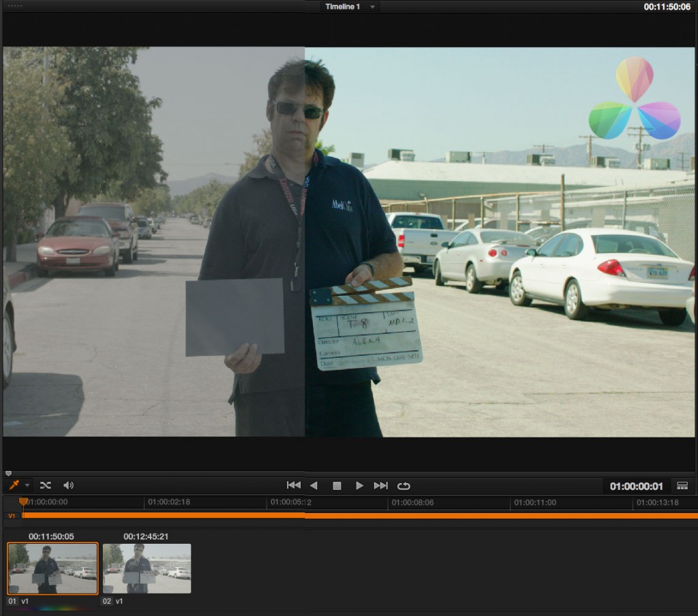Select the Timeline 1 tab label

pos(342,7)
